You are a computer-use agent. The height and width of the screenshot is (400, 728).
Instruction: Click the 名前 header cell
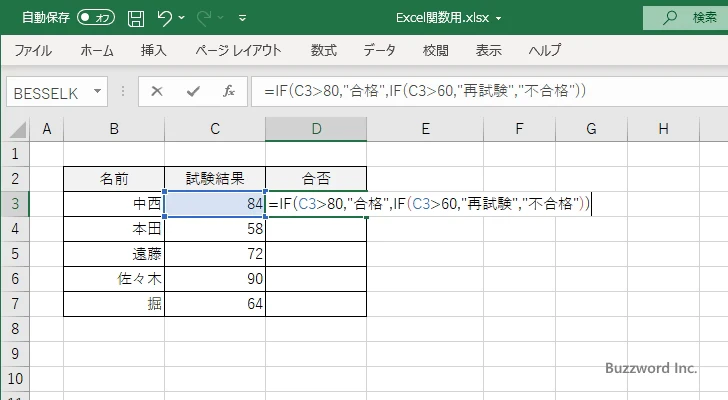tap(114, 179)
